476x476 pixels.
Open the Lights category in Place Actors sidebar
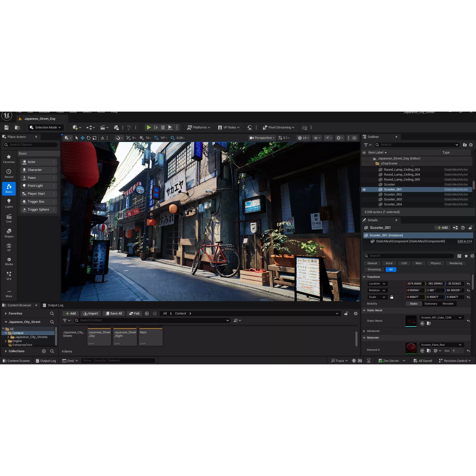click(9, 203)
